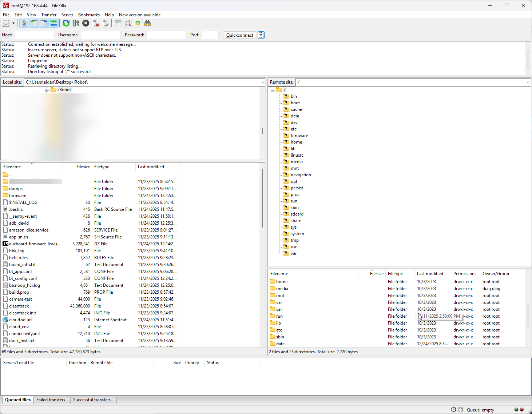This screenshot has width=532, height=414.
Task: Click the Host input field
Action: pyautogui.click(x=34, y=35)
